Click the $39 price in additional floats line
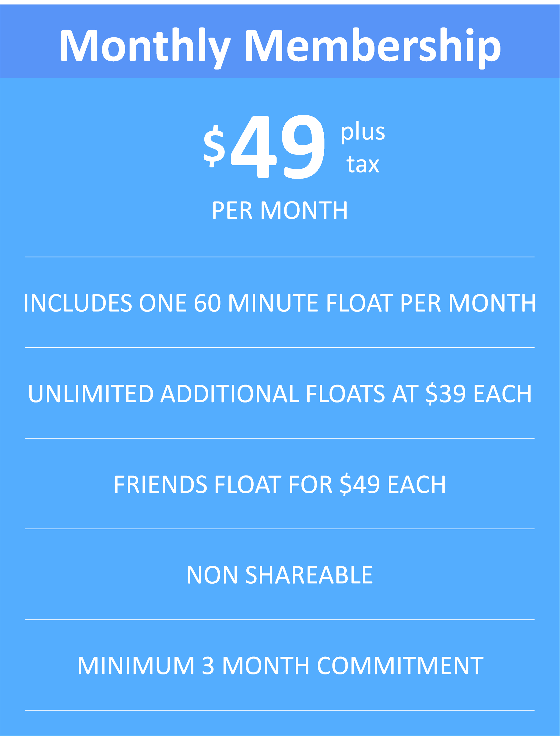 [x=445, y=394]
